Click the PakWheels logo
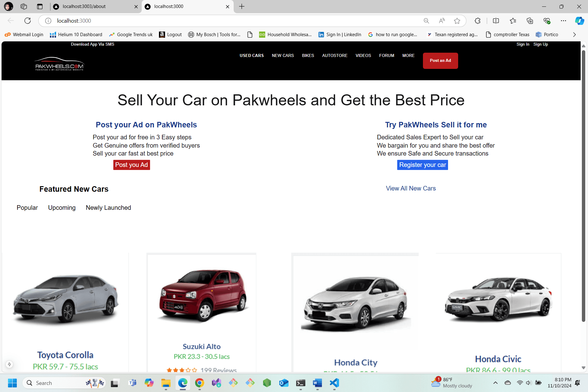 point(59,64)
